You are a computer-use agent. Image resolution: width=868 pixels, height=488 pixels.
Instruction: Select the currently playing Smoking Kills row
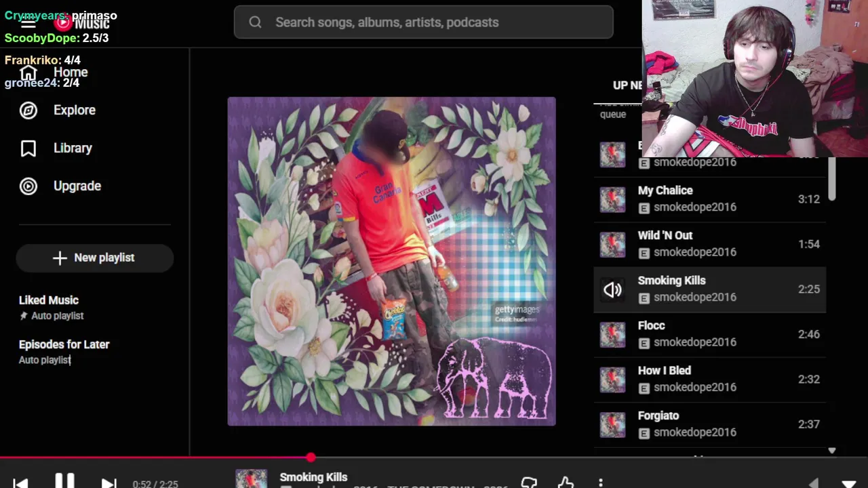coord(709,289)
